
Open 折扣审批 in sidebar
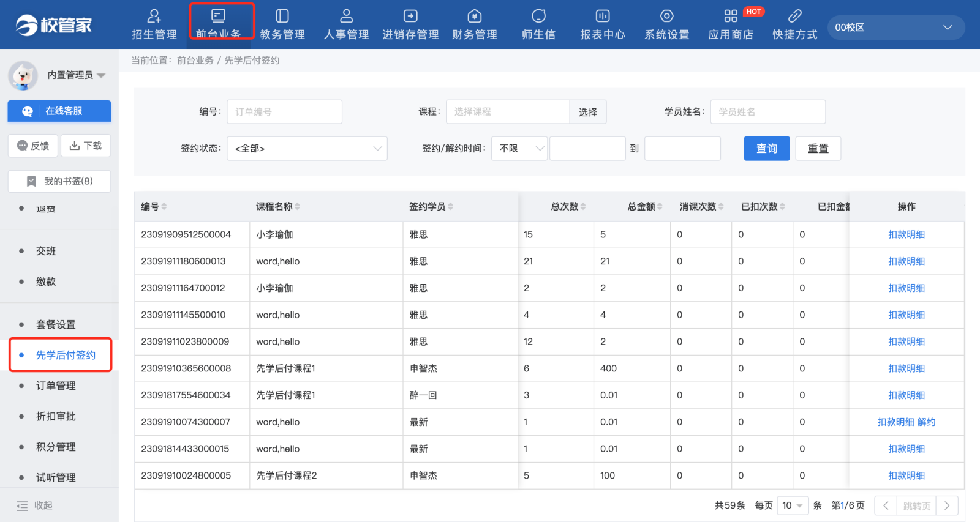coord(56,416)
